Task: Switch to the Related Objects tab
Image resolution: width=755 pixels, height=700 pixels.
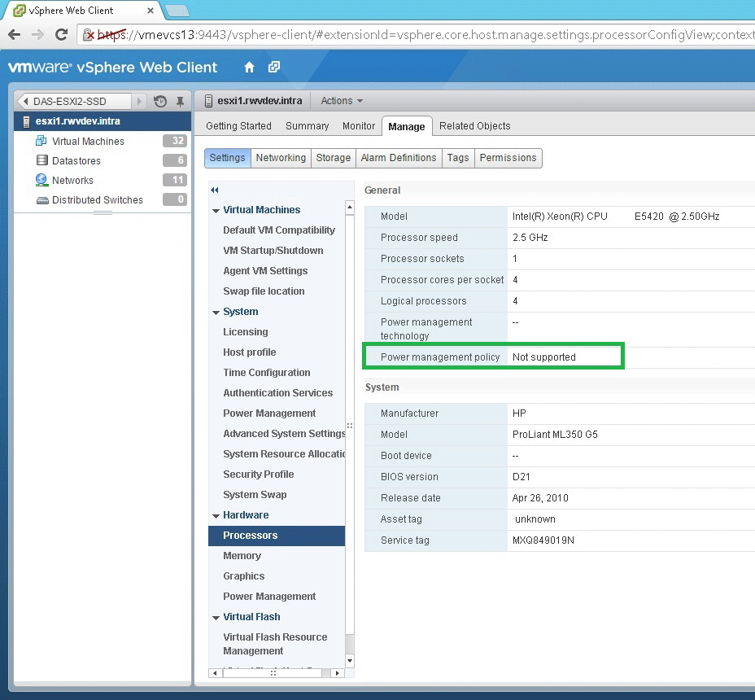Action: [475, 126]
